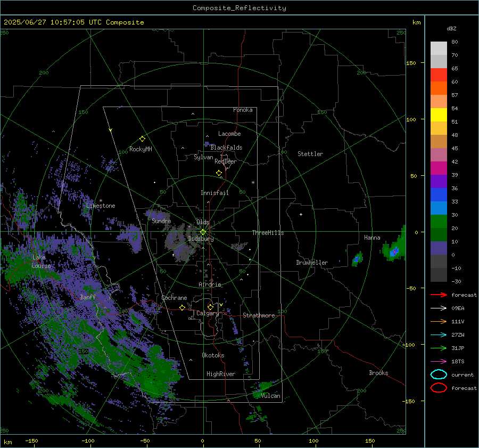
Task: Click the red forecast ellipse legend icon
Action: [439, 388]
